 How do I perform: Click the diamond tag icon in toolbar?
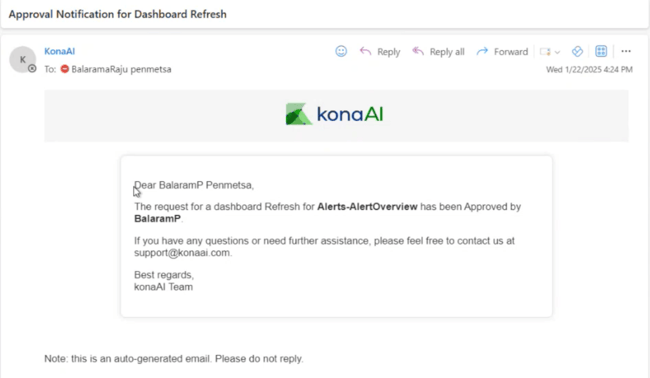click(577, 51)
